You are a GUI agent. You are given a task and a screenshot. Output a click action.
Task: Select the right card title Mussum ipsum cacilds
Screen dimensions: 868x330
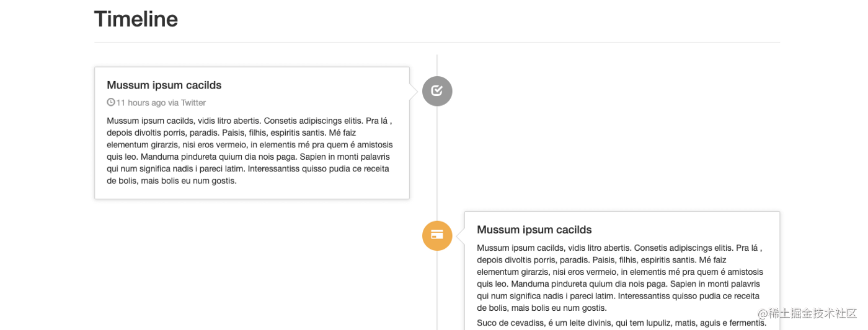534,230
